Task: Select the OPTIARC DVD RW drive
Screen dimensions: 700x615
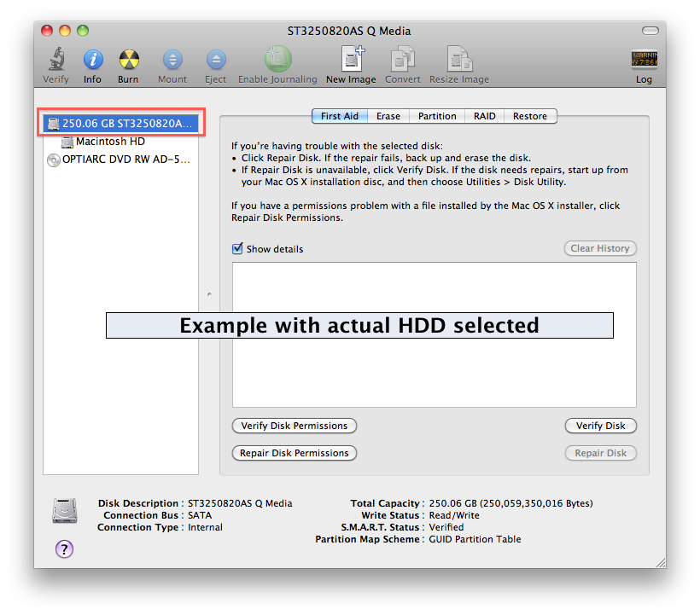Action: point(121,160)
